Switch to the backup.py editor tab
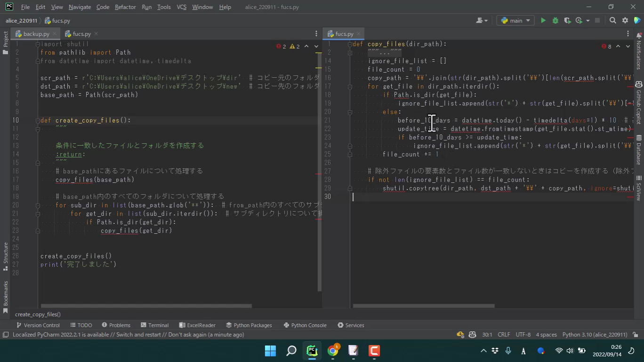Viewport: 644px width, 362px height. point(36,34)
